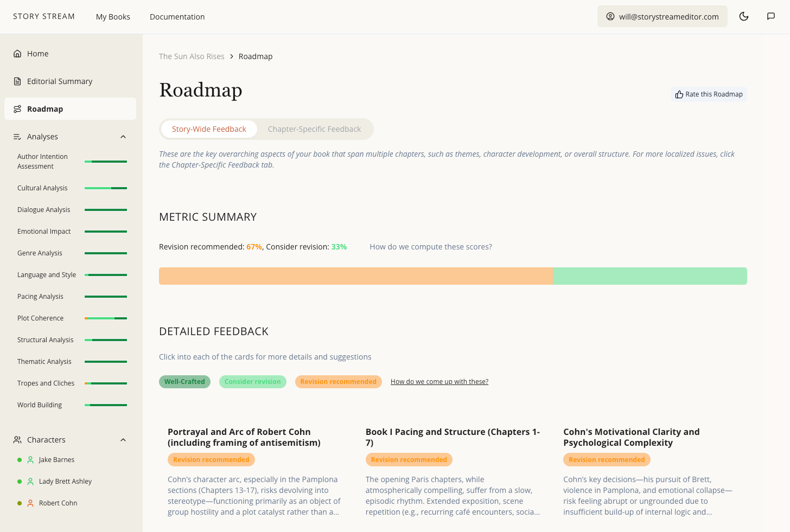
Task: Click the Roadmap route icon in the sidebar
Action: point(17,108)
